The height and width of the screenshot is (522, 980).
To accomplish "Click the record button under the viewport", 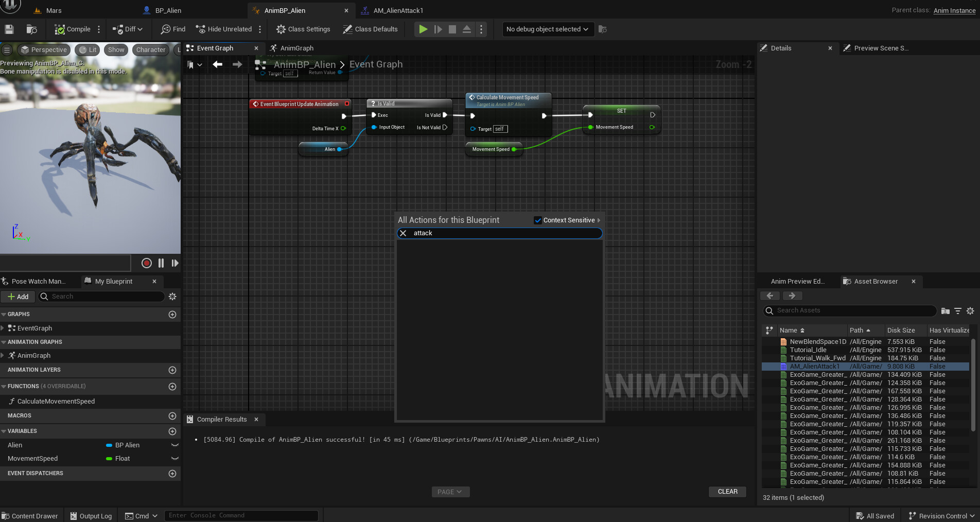I will coord(147,263).
